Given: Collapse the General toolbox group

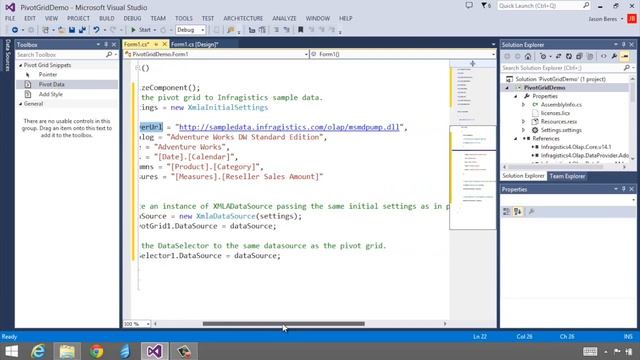Looking at the screenshot, I should point(21,104).
